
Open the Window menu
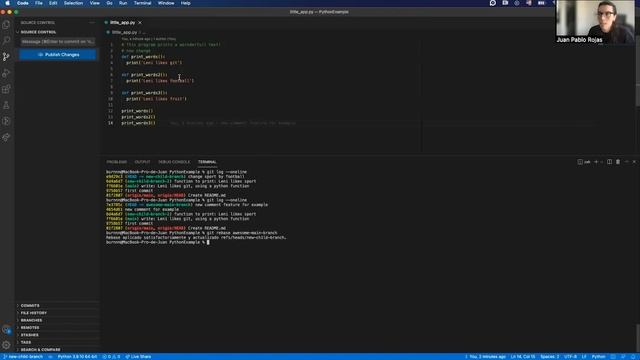(166, 3)
